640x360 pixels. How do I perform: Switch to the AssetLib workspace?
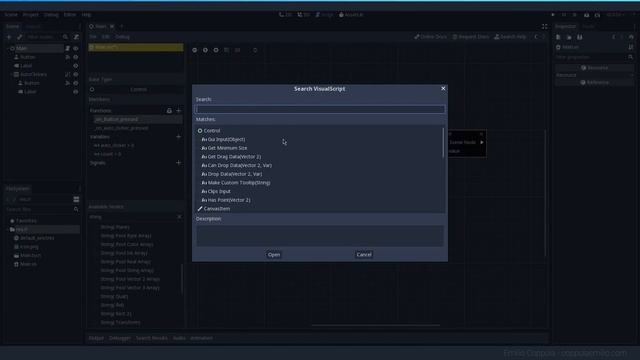pos(351,15)
